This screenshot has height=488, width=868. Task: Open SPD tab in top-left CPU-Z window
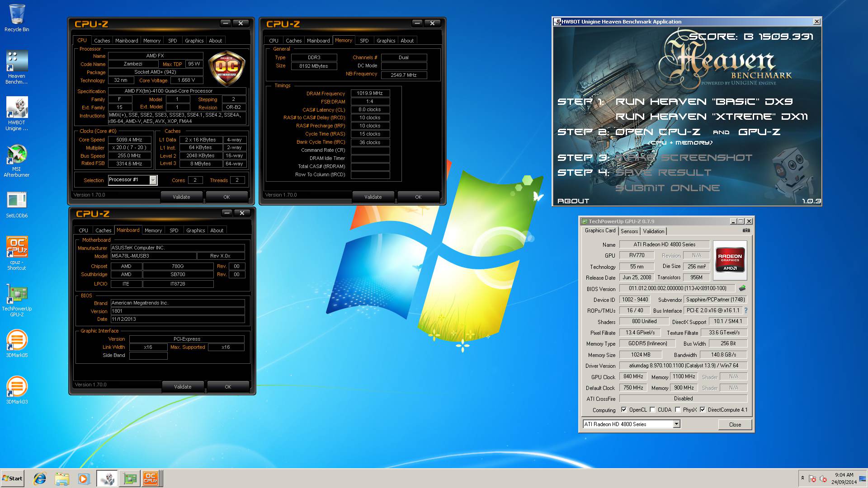tap(173, 41)
